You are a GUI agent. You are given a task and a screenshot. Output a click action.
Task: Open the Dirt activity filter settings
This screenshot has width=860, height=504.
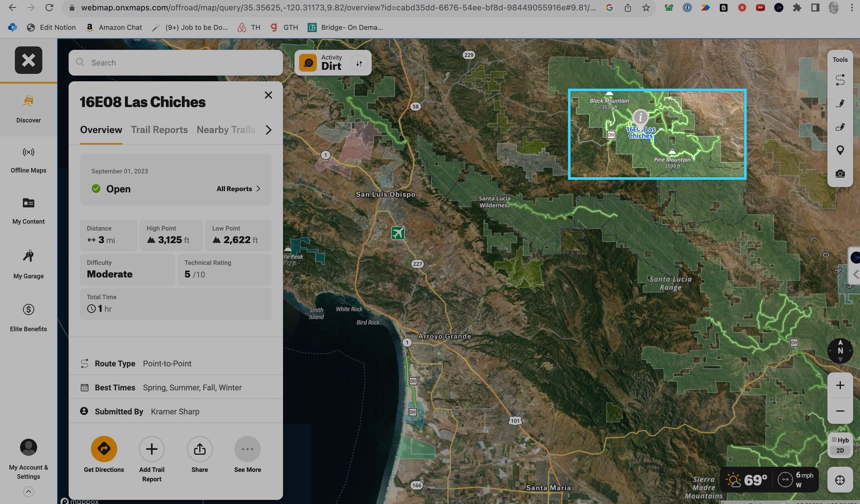click(x=359, y=63)
